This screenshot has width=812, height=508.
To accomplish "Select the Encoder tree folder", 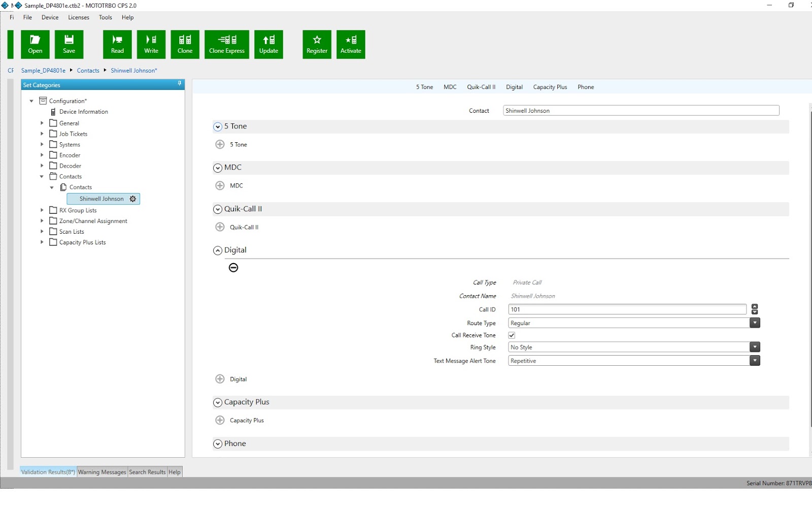I will click(x=70, y=155).
